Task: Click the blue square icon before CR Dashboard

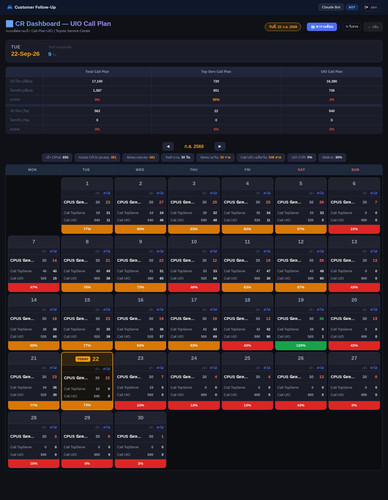Action: pos(9,24)
